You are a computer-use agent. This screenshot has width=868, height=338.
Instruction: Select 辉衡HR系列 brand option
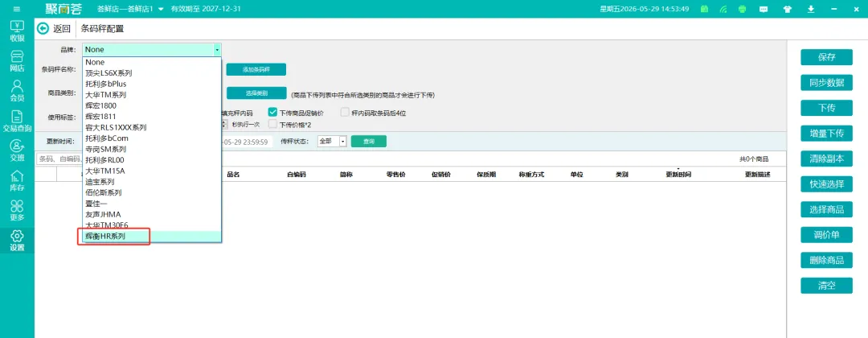pyautogui.click(x=152, y=236)
